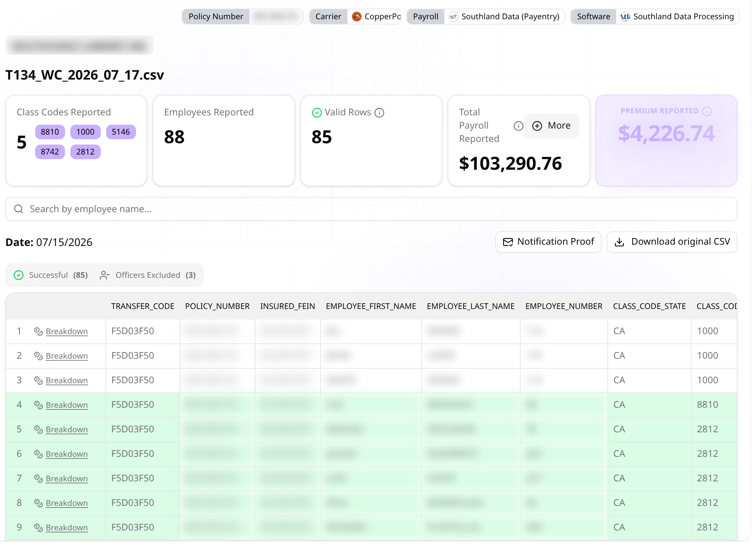Open the Breakdown link on row 9
The width and height of the screenshot is (756, 547).
(67, 527)
